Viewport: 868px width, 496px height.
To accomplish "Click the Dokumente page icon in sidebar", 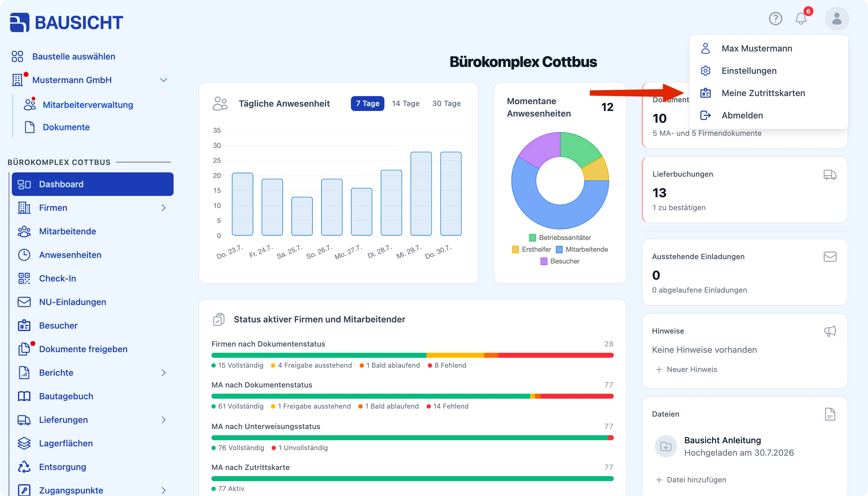I will [x=30, y=127].
